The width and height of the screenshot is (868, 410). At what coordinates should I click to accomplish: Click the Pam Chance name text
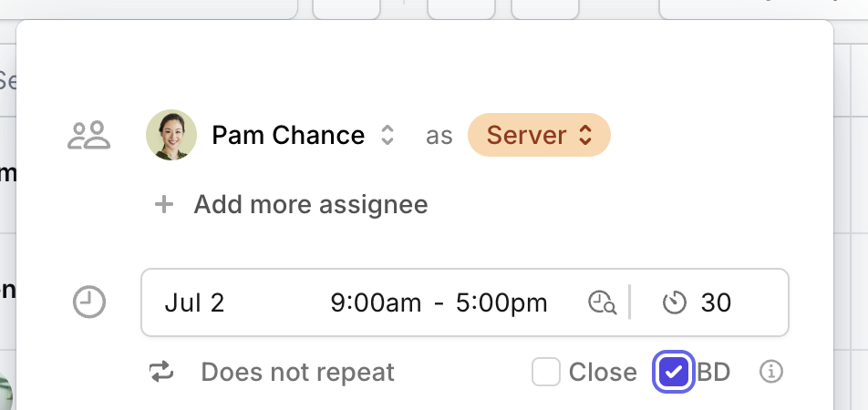[288, 135]
